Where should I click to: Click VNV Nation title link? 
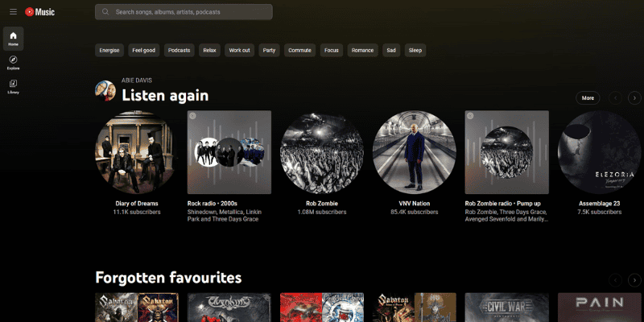coord(415,204)
